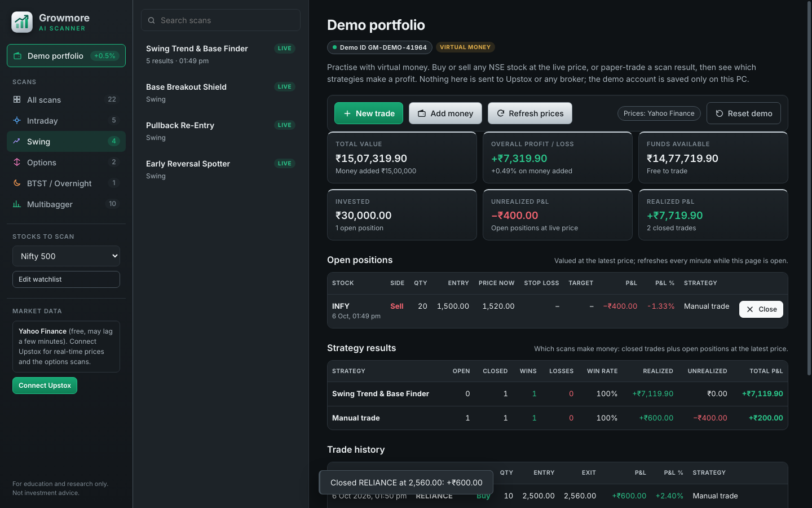Click the Funds Available card
Image resolution: width=812 pixels, height=508 pixels.
[713, 157]
